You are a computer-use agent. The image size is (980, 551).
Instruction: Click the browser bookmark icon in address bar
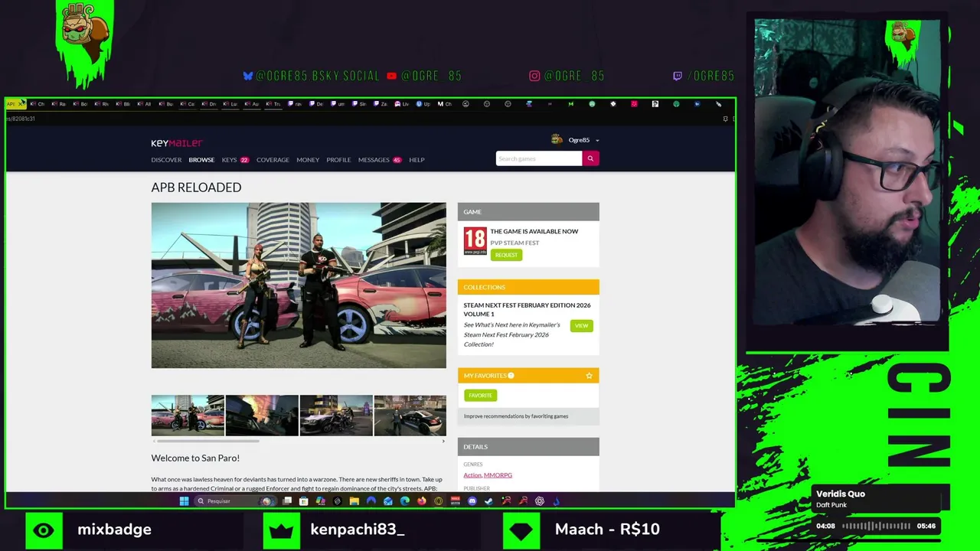(x=725, y=119)
